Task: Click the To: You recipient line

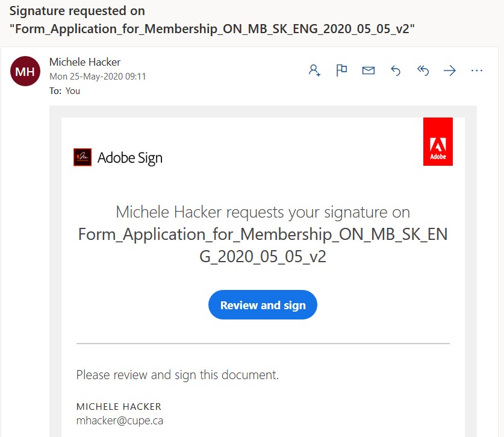Action: (x=64, y=91)
